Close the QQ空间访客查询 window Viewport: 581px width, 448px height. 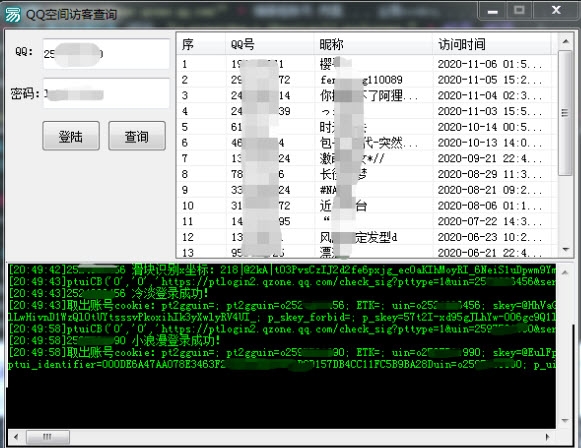tap(556, 10)
